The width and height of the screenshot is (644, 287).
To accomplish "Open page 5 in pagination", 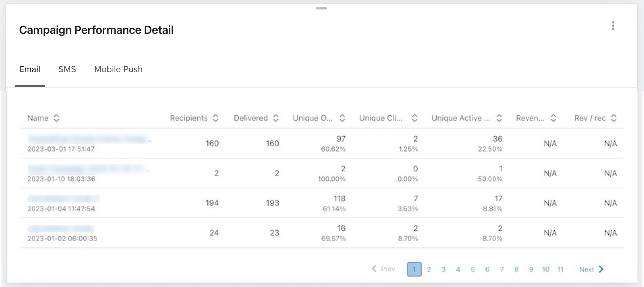I will [x=472, y=269].
